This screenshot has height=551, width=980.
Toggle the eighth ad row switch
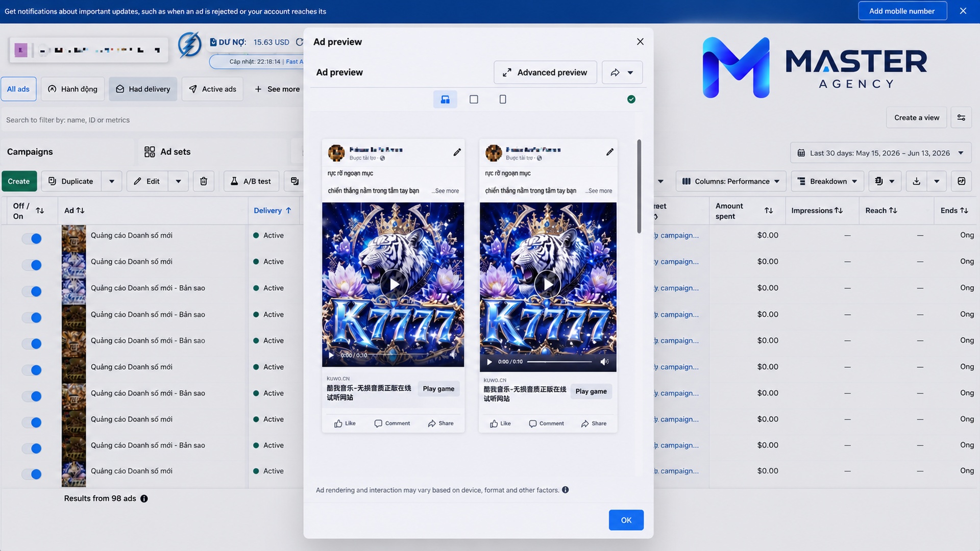pos(32,422)
